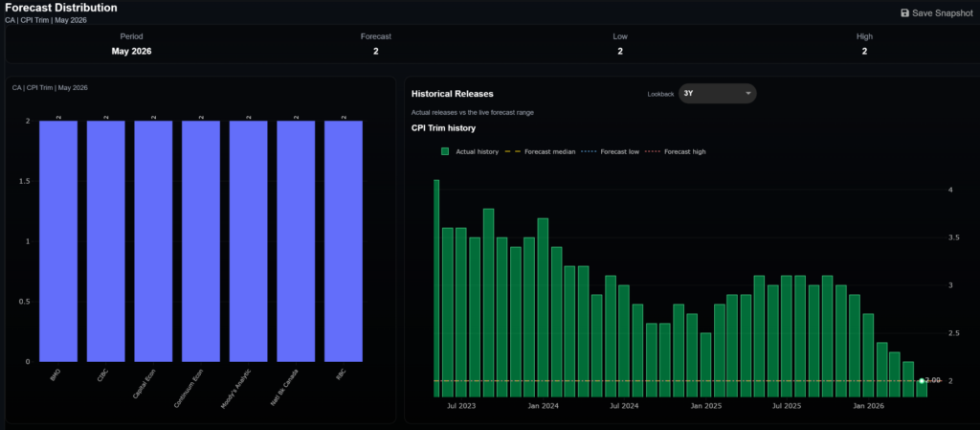Click the BMO forecast bar
980x430 pixels.
(58, 241)
